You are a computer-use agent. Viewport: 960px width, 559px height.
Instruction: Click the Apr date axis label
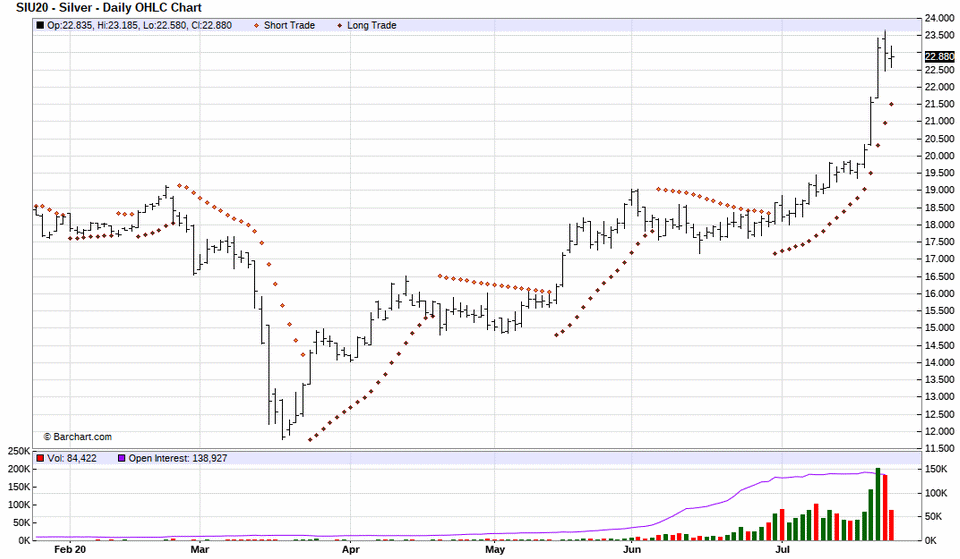pos(351,549)
